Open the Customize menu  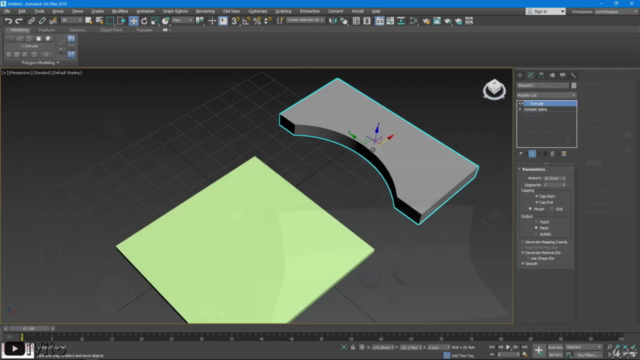pyautogui.click(x=258, y=11)
